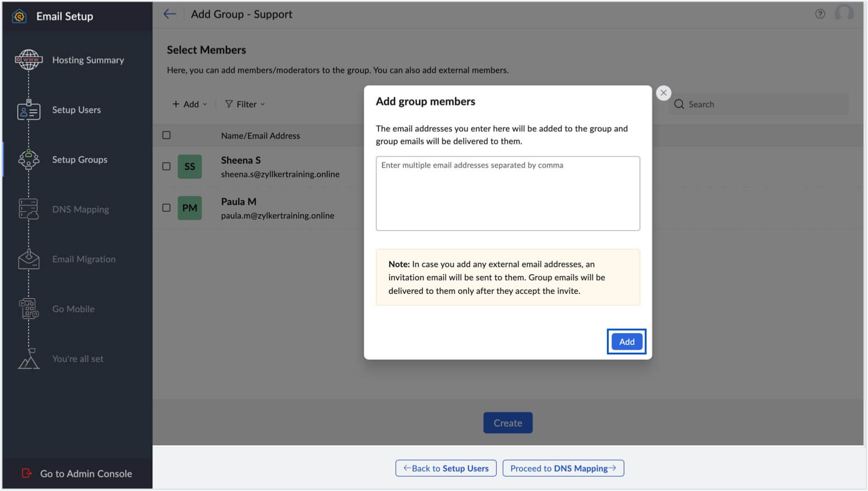Click the Setup Groups people icon
Viewport: 868px width, 491px height.
[29, 160]
